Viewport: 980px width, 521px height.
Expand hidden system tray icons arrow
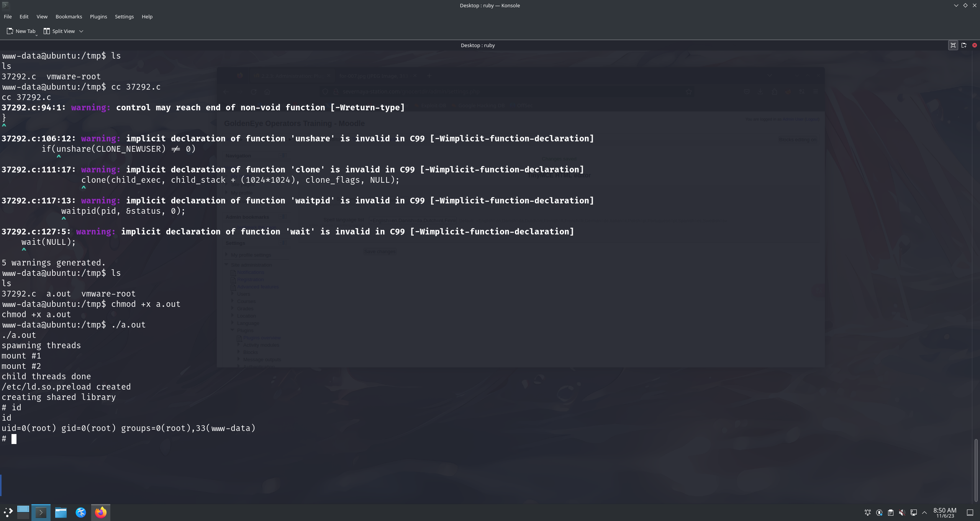coord(924,513)
